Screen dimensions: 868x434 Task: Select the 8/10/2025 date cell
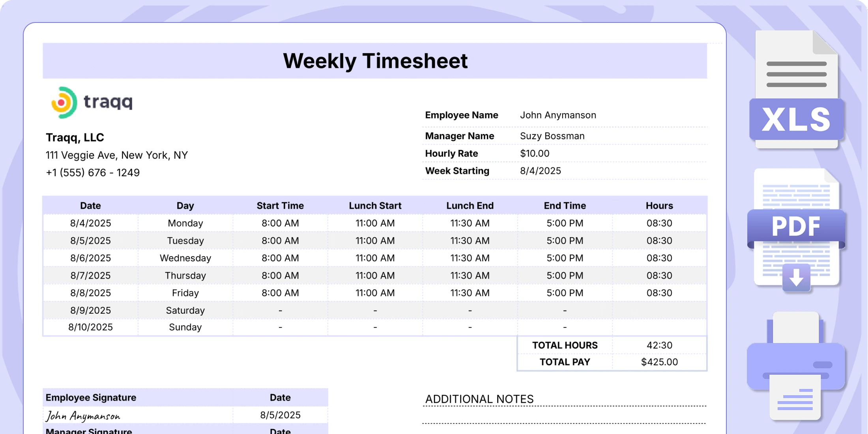coord(90,327)
